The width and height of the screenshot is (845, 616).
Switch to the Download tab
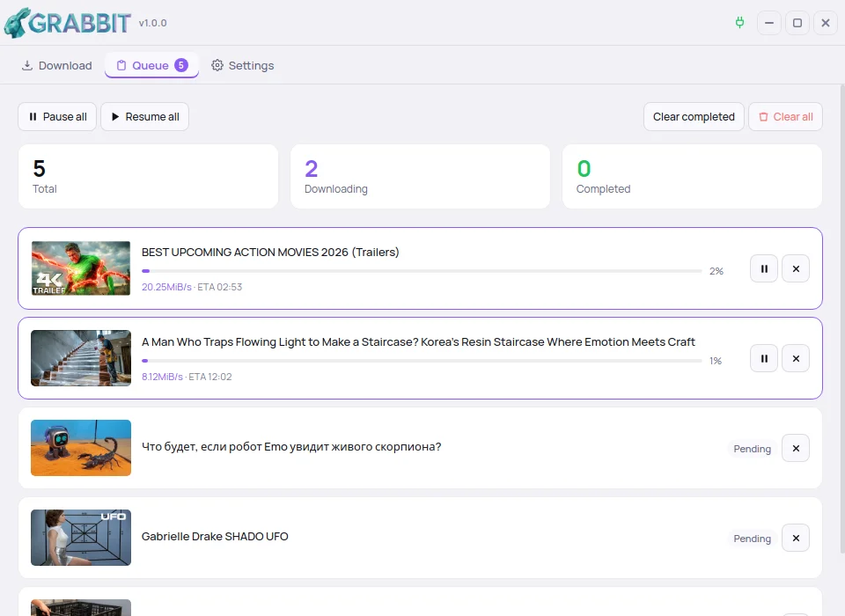point(56,65)
